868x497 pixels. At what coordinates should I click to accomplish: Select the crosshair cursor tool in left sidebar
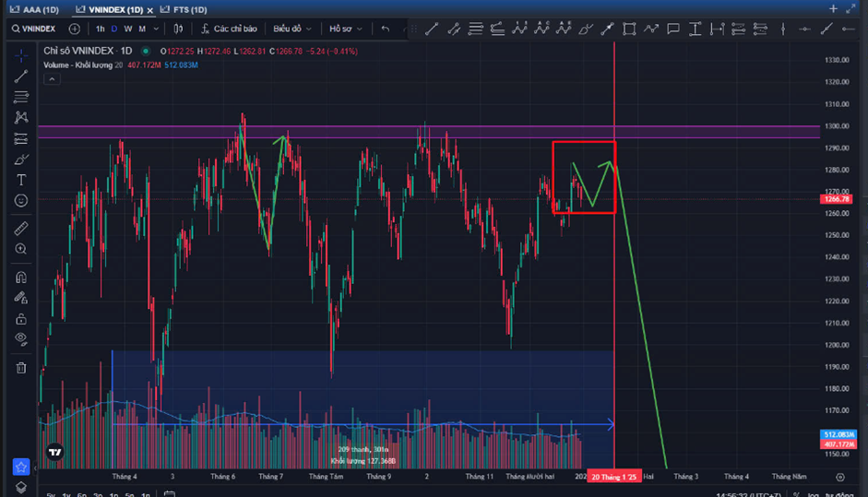click(21, 55)
